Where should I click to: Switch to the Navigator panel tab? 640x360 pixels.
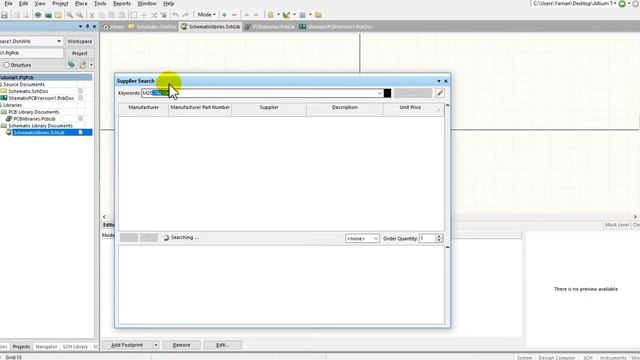[46, 347]
